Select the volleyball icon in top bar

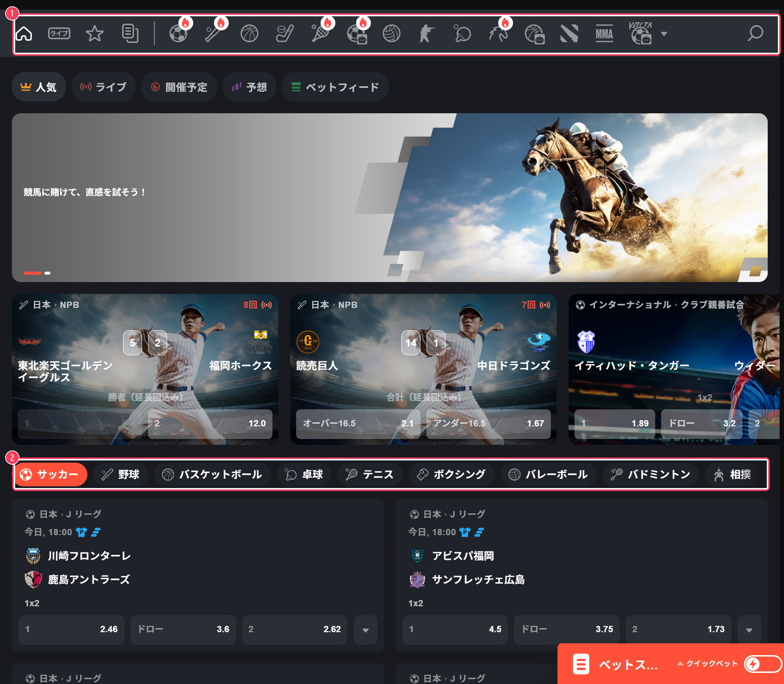tap(392, 34)
